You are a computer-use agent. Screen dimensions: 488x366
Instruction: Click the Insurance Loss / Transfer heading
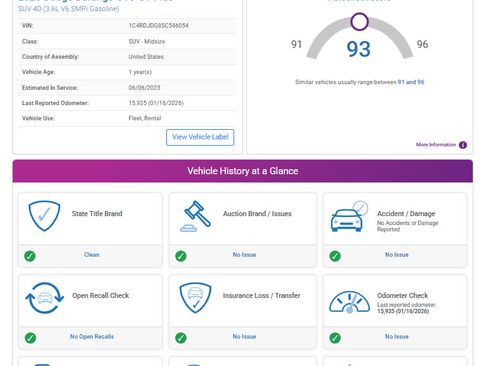262,296
